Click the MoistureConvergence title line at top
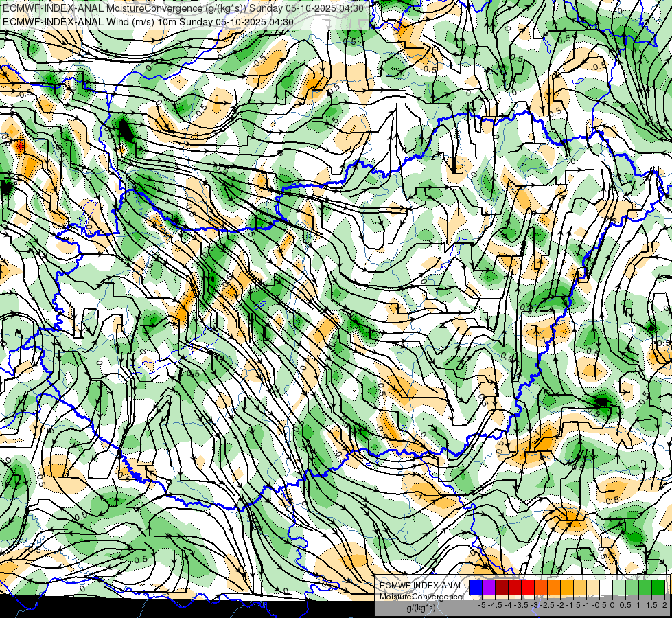672x618 pixels. 183,8
